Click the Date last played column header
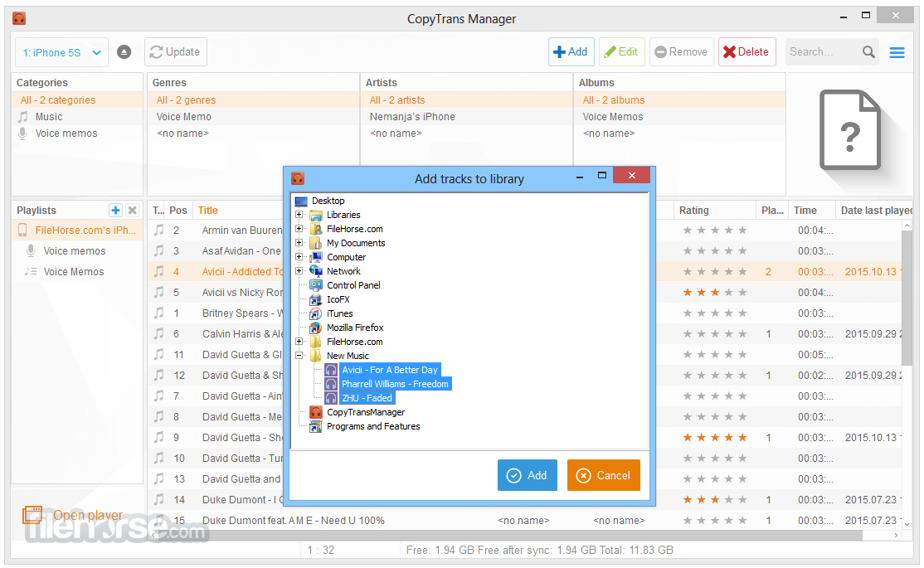The width and height of the screenshot is (924, 568). 876,211
